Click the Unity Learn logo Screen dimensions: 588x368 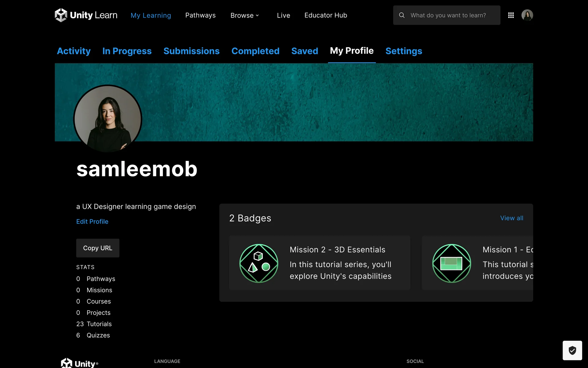(86, 15)
